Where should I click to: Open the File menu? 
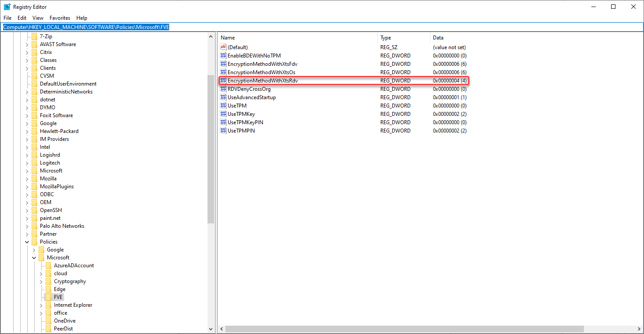click(7, 18)
